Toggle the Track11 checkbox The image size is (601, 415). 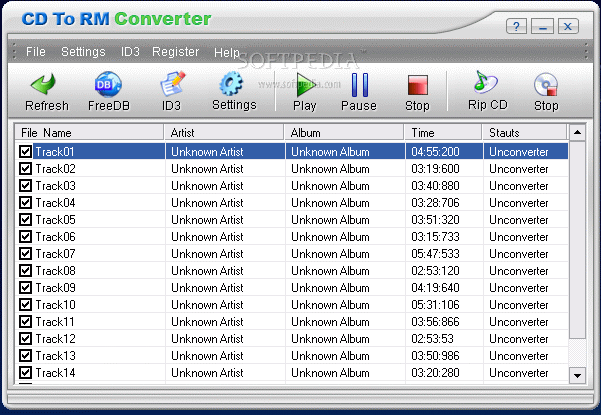[25, 322]
